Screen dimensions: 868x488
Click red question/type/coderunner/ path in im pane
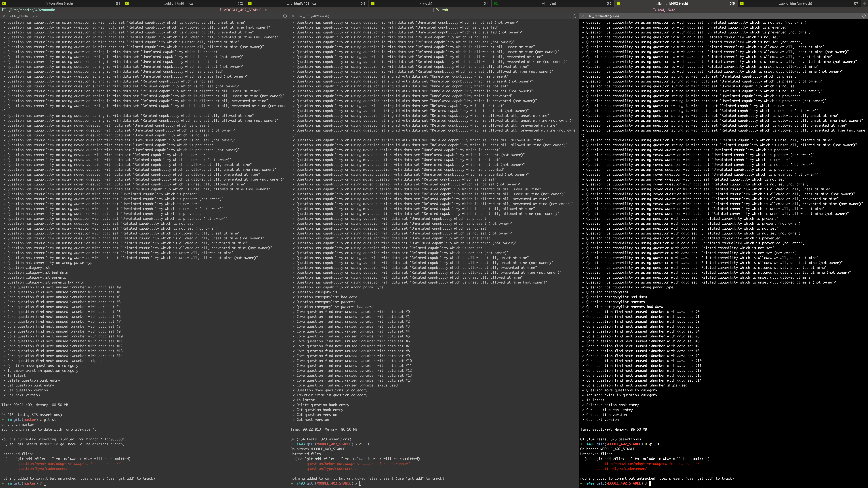43,469
